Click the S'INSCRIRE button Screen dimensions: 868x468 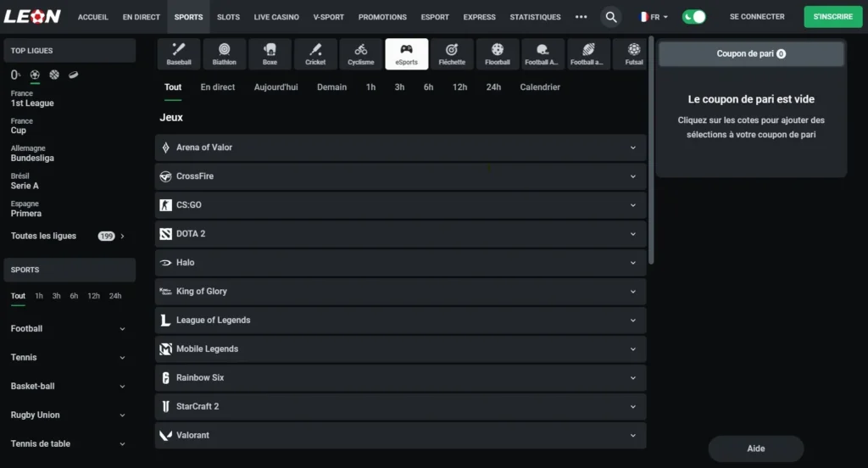coord(832,17)
